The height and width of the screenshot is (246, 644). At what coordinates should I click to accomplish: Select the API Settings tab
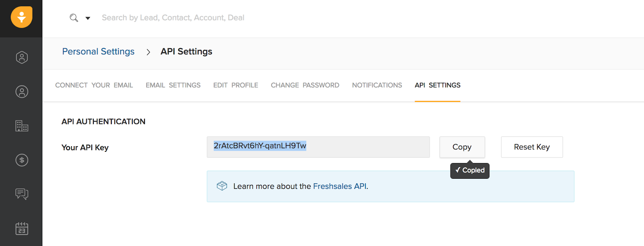(x=438, y=85)
